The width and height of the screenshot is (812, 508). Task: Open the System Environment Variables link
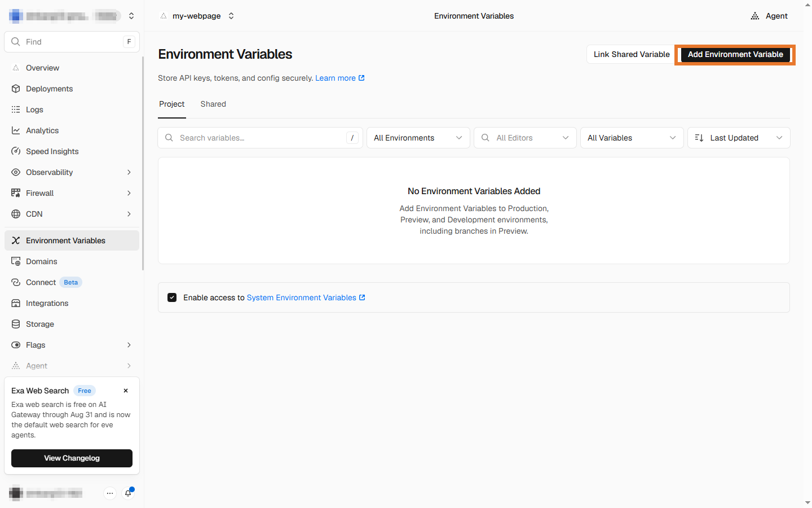pos(306,297)
